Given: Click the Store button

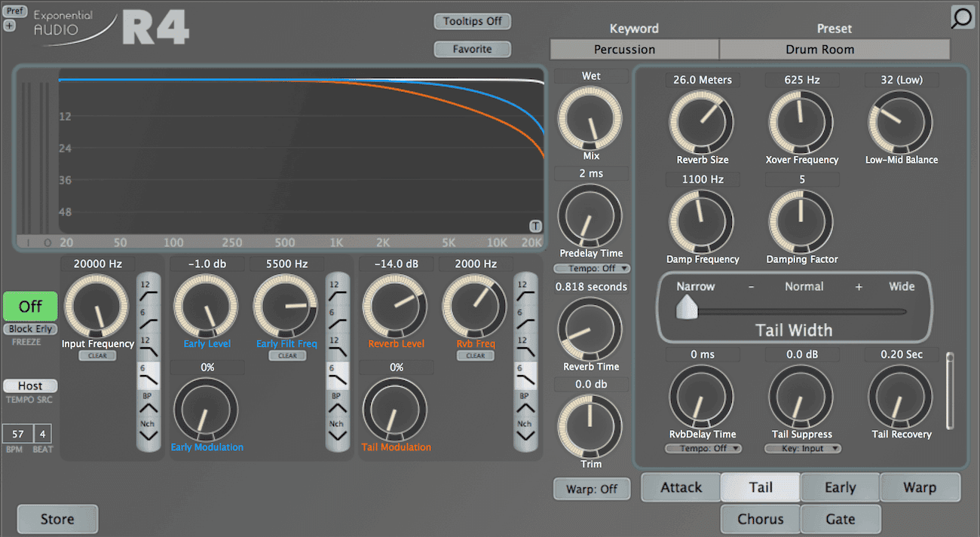Looking at the screenshot, I should point(57,519).
